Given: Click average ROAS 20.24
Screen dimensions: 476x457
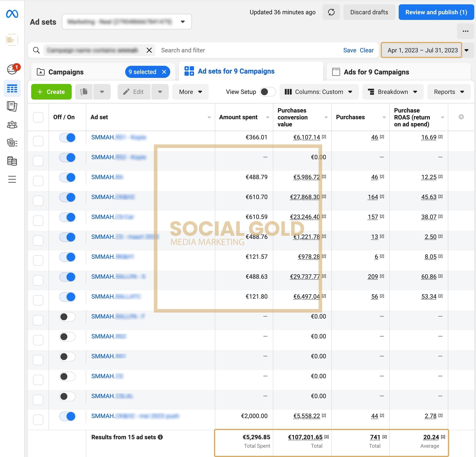Looking at the screenshot, I should coord(431,437).
